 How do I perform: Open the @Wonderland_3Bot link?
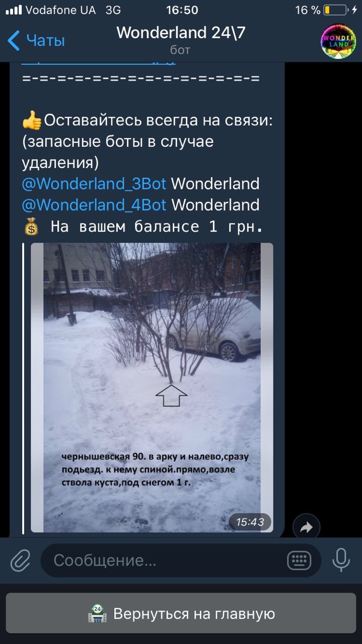click(94, 184)
